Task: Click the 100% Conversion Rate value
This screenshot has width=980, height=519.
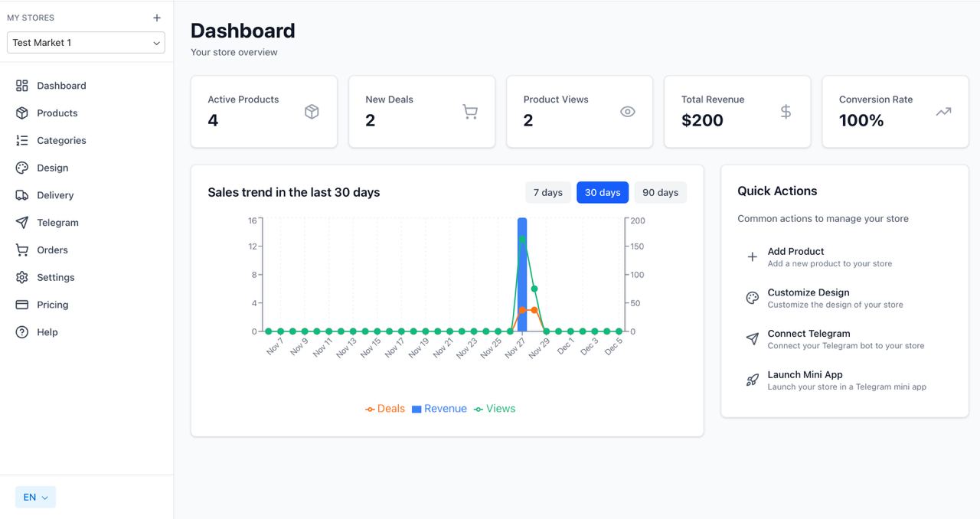Action: pos(861,120)
